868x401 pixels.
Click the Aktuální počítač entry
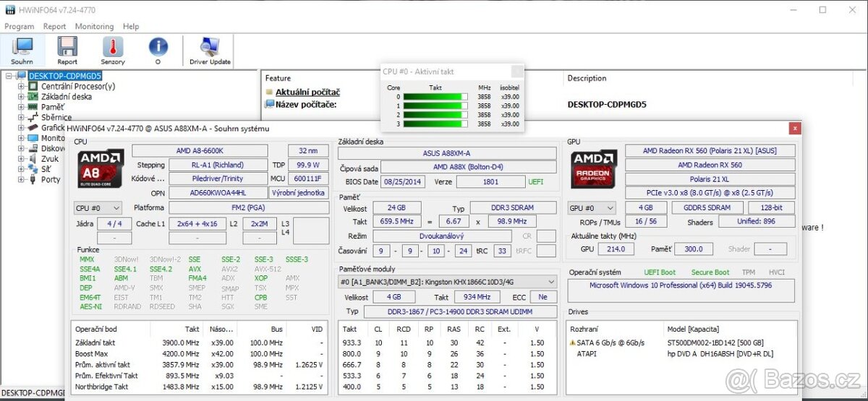pyautogui.click(x=307, y=92)
